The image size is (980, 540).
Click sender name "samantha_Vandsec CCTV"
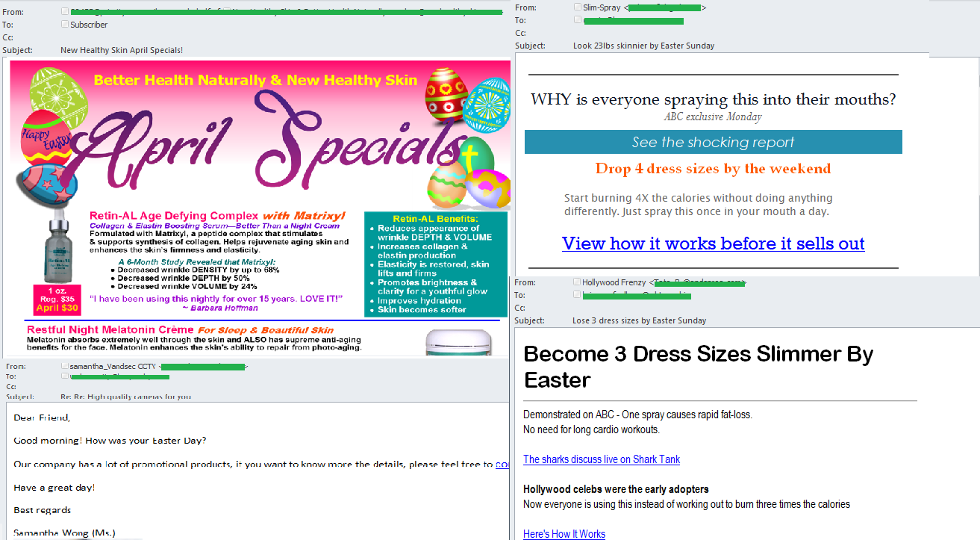113,367
